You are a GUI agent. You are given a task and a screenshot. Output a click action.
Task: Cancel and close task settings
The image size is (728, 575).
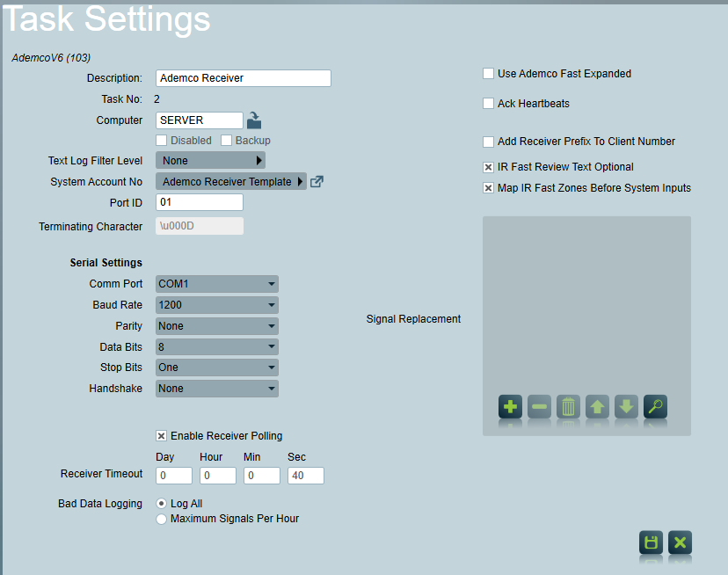point(681,542)
